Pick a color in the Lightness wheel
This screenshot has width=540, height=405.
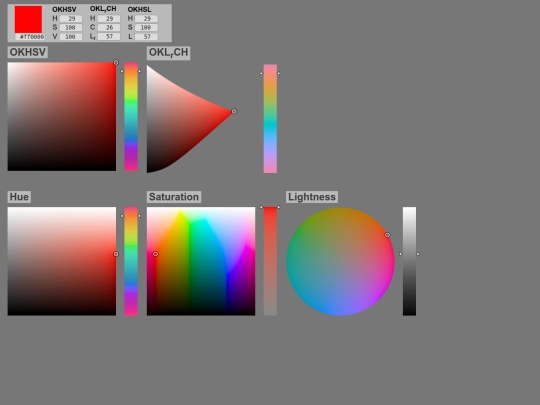[x=340, y=261]
